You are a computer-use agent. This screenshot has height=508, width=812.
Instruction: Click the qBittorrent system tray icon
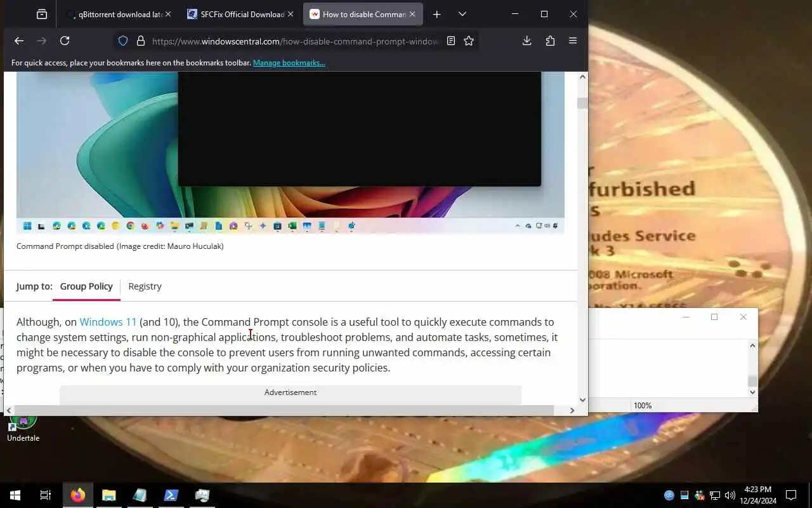[x=669, y=495]
